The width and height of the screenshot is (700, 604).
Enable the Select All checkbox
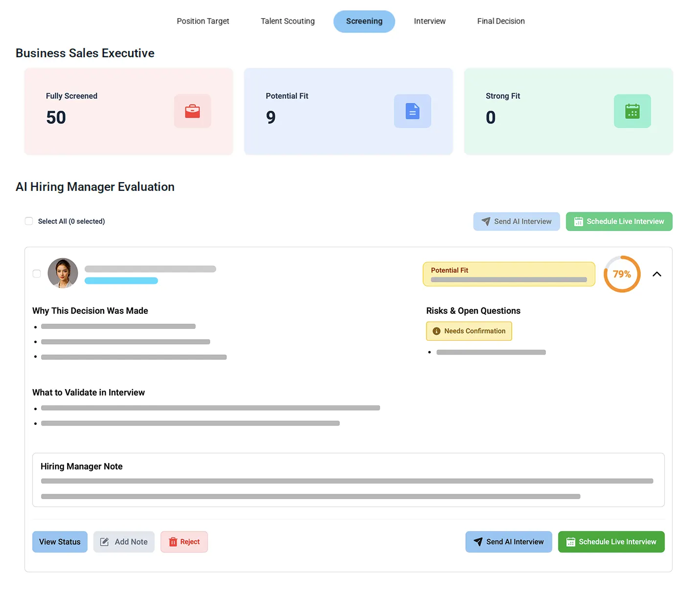click(29, 221)
